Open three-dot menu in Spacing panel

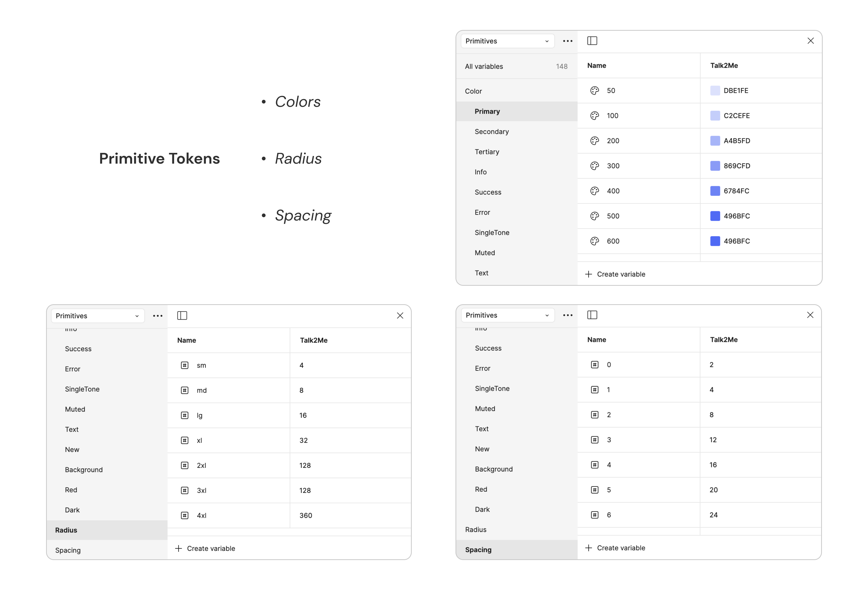pos(567,315)
